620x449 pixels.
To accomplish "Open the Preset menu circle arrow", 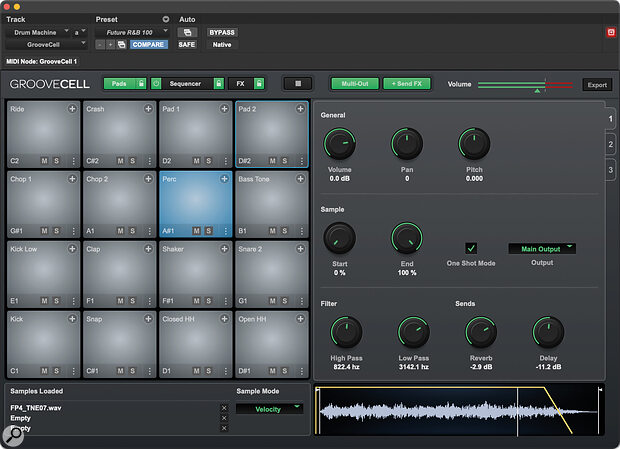I will click(x=166, y=19).
